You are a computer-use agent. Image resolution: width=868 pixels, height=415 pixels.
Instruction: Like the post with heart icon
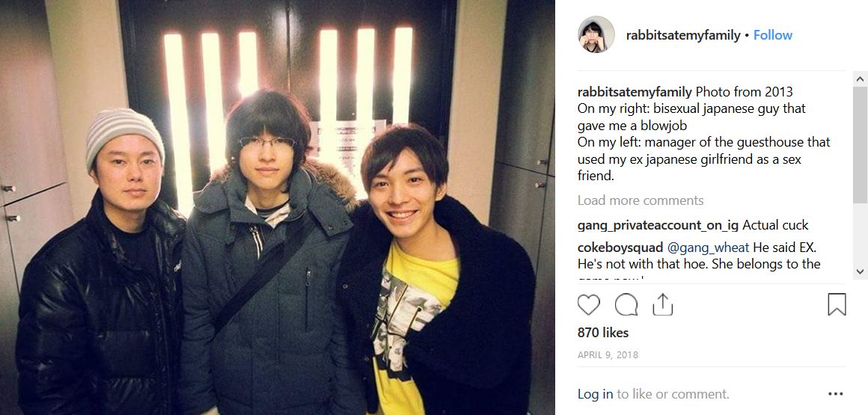[588, 305]
